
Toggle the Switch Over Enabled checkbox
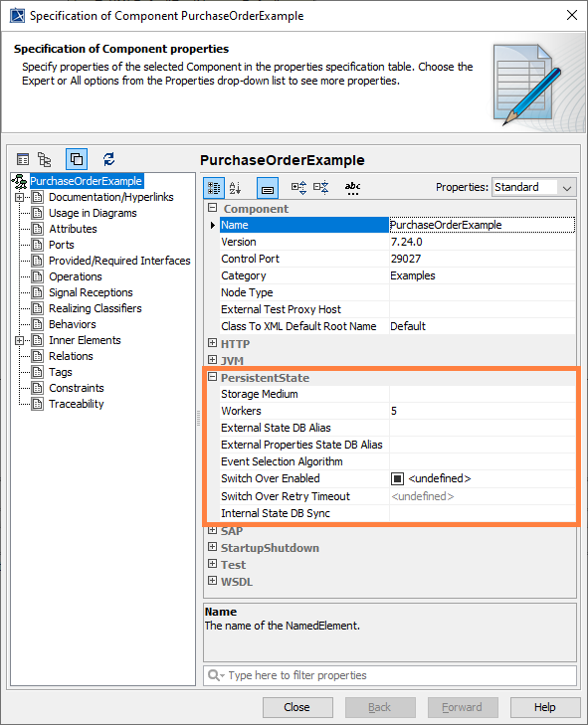(397, 478)
